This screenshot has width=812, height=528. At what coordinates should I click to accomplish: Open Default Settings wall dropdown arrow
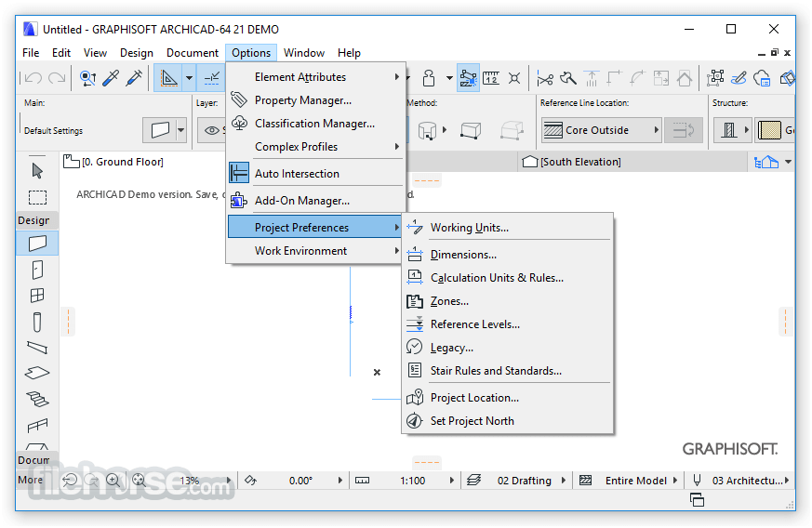click(180, 130)
